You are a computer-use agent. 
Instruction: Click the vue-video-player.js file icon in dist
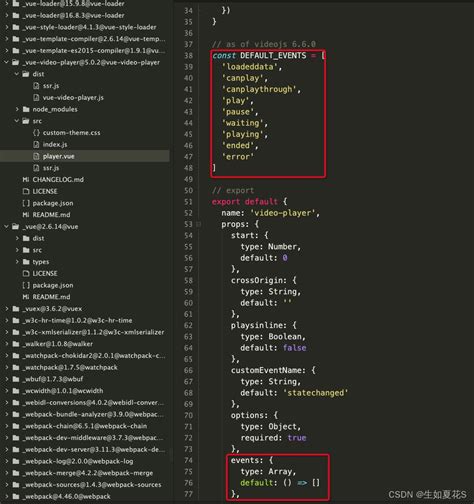36,97
